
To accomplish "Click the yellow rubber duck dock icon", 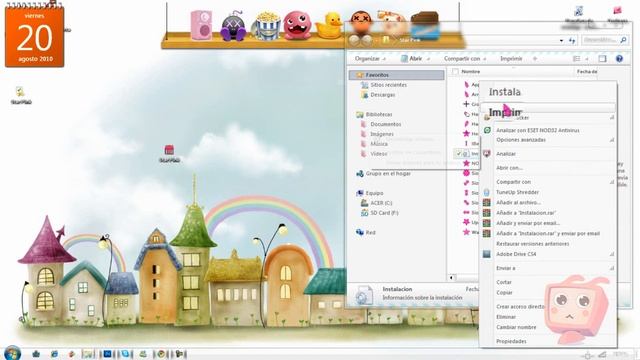I will 329,26.
